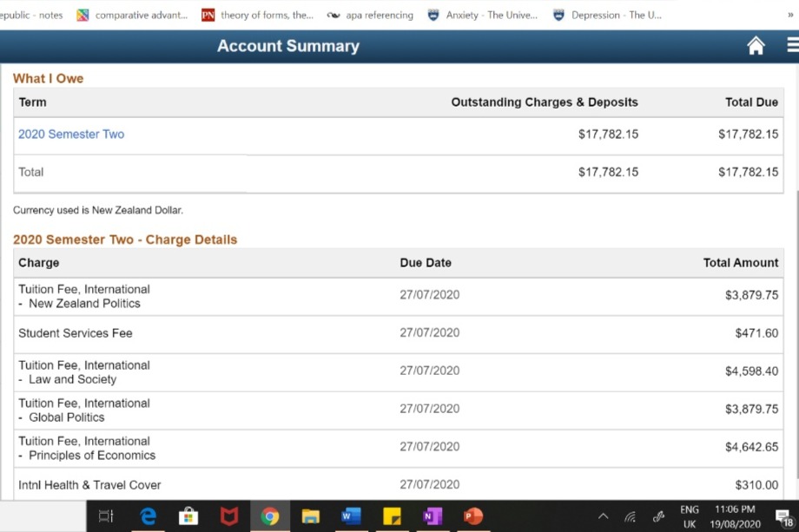Click the Outstanding Charges & Deposits header

(545, 102)
